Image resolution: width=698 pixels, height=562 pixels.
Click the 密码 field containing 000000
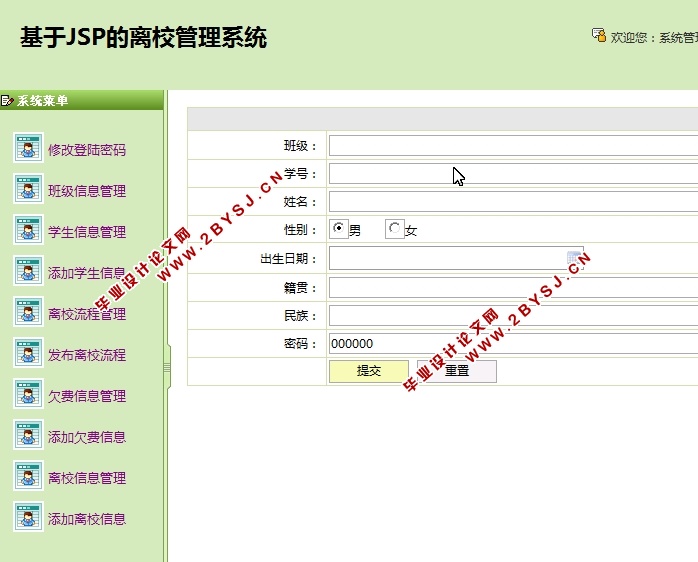[513, 344]
